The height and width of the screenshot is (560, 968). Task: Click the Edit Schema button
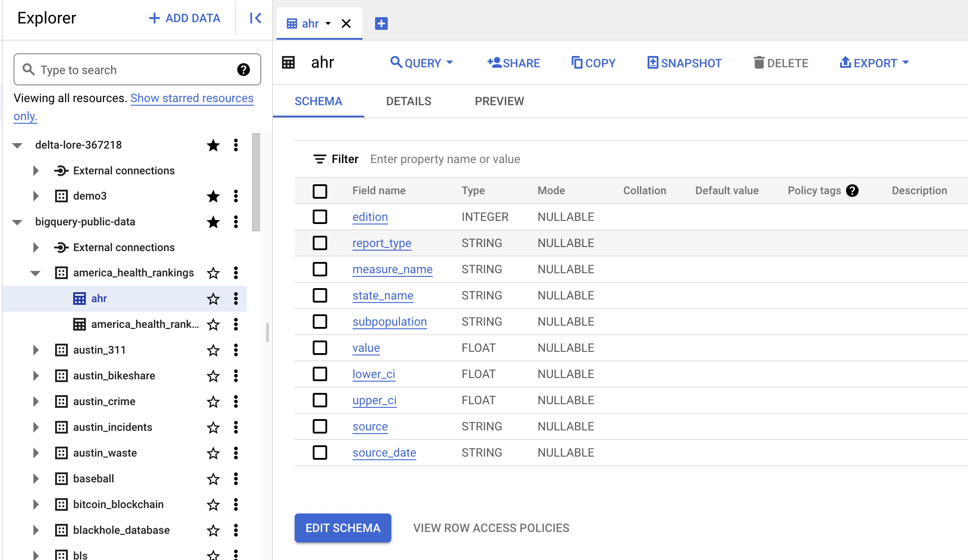(x=343, y=528)
